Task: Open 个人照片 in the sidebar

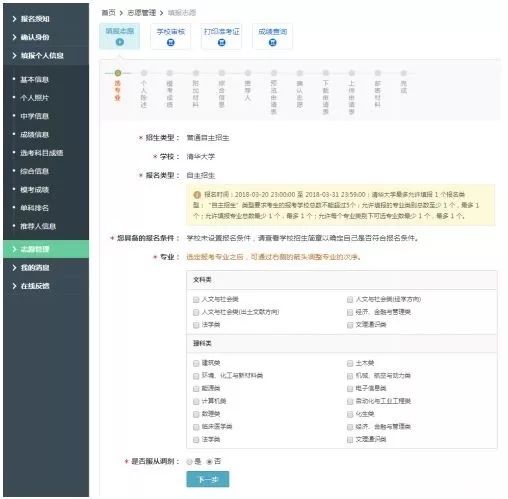Action: point(35,98)
